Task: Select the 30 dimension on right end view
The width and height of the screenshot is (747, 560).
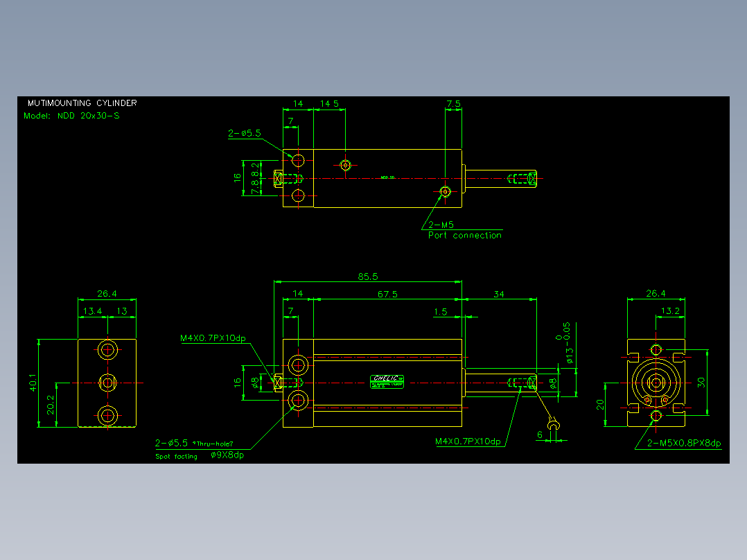Action: [x=701, y=383]
